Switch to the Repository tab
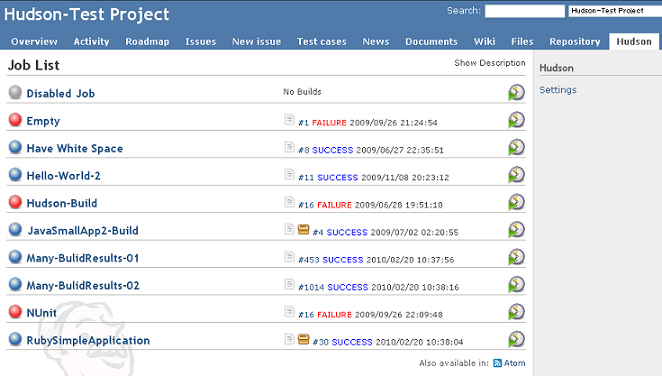The image size is (662, 376). 575,41
